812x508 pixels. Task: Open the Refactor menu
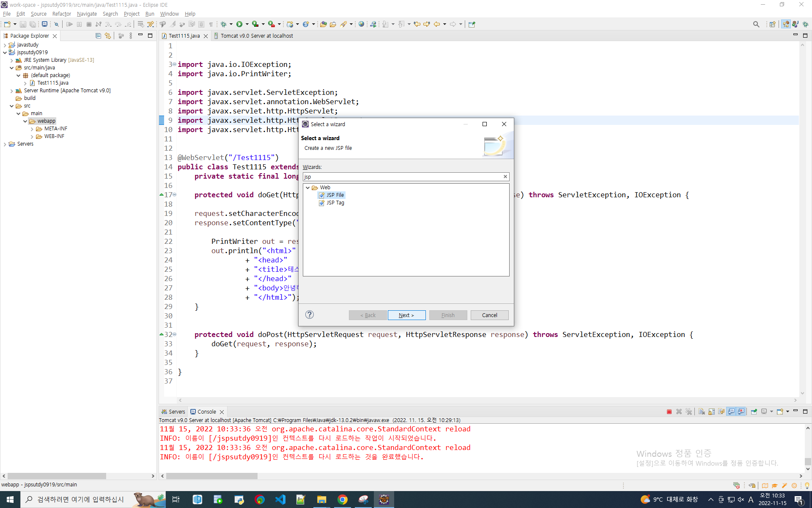[x=61, y=14]
